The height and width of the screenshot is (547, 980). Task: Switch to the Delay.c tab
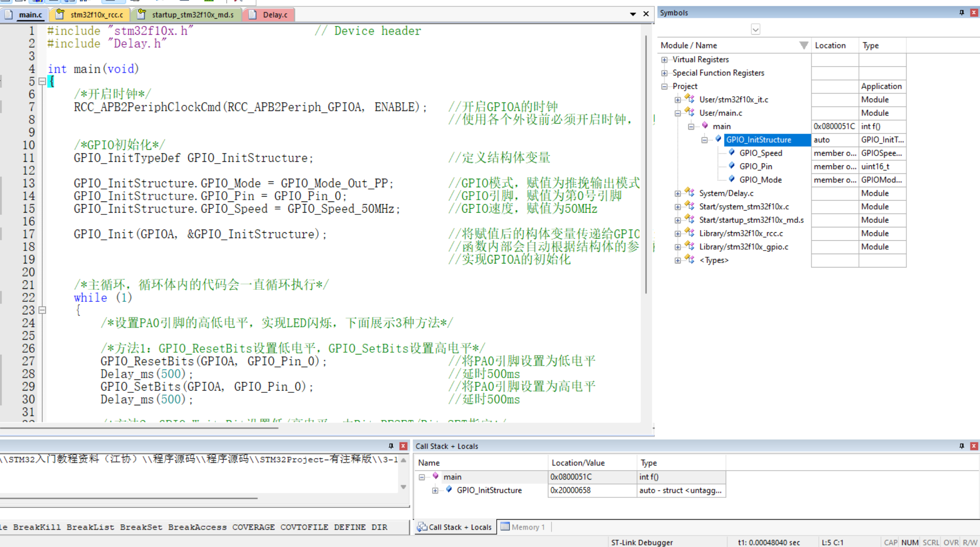(269, 15)
